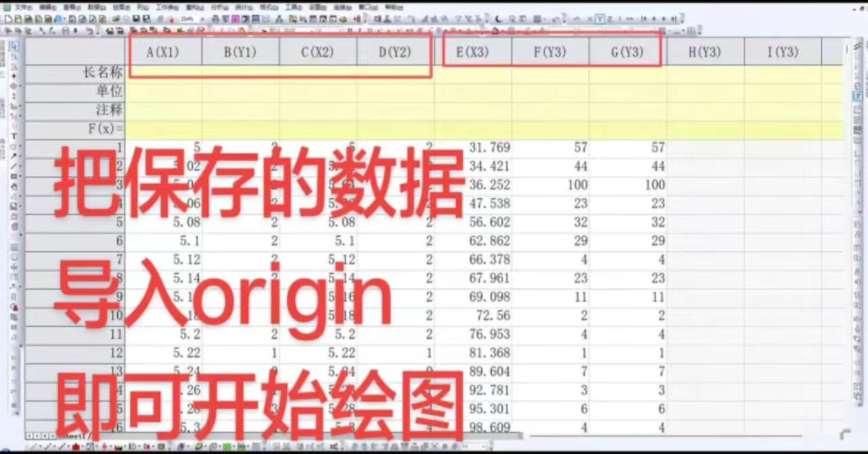868x454 pixels.
Task: Select column header F(Y3)
Action: coord(550,51)
